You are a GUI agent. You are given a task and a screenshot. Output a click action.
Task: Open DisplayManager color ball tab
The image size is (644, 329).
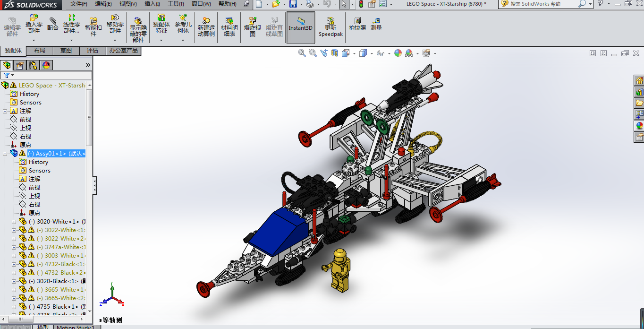click(46, 65)
